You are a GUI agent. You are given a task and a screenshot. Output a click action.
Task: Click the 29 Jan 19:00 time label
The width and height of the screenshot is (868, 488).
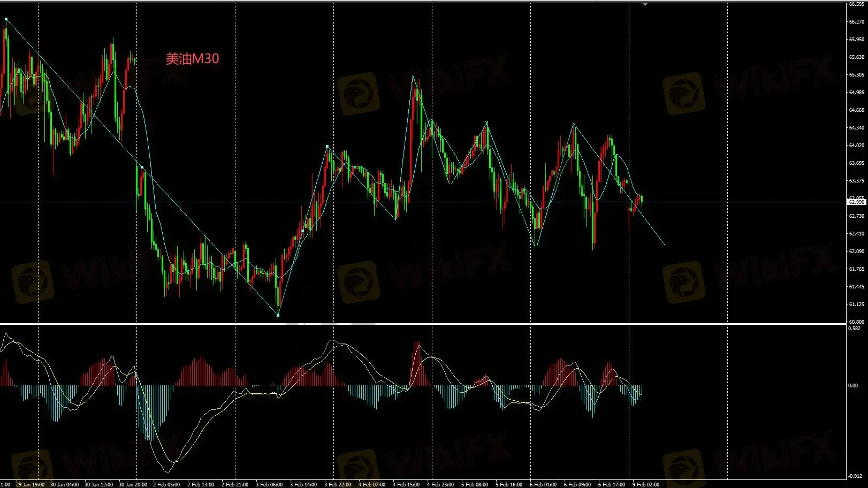click(x=31, y=484)
